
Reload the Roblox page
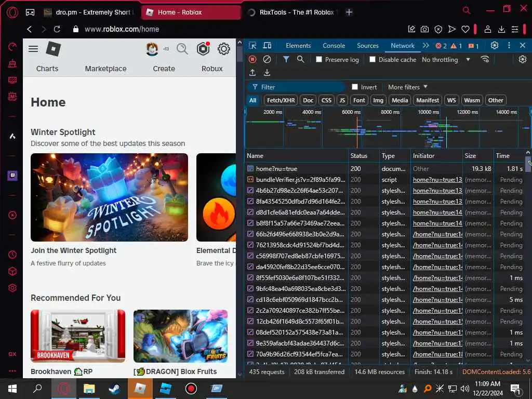tap(57, 29)
